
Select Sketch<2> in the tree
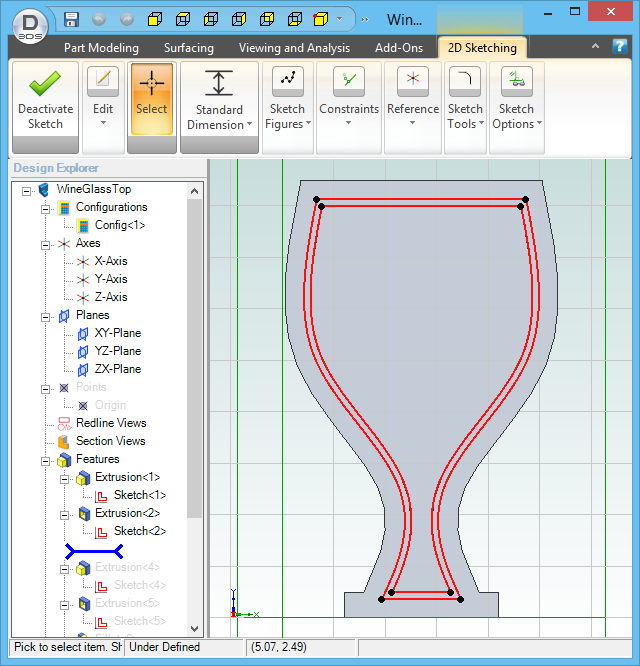pyautogui.click(x=140, y=531)
